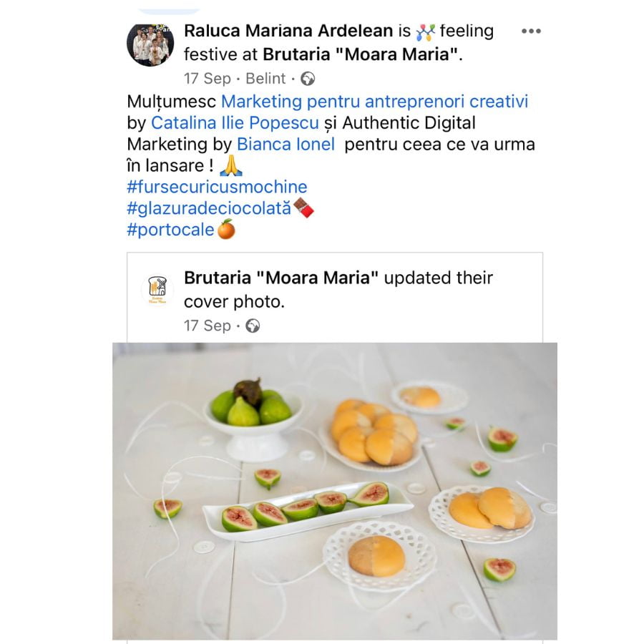
Task: Click Raluca Mariana Ardelean's profile picture
Action: pyautogui.click(x=150, y=44)
